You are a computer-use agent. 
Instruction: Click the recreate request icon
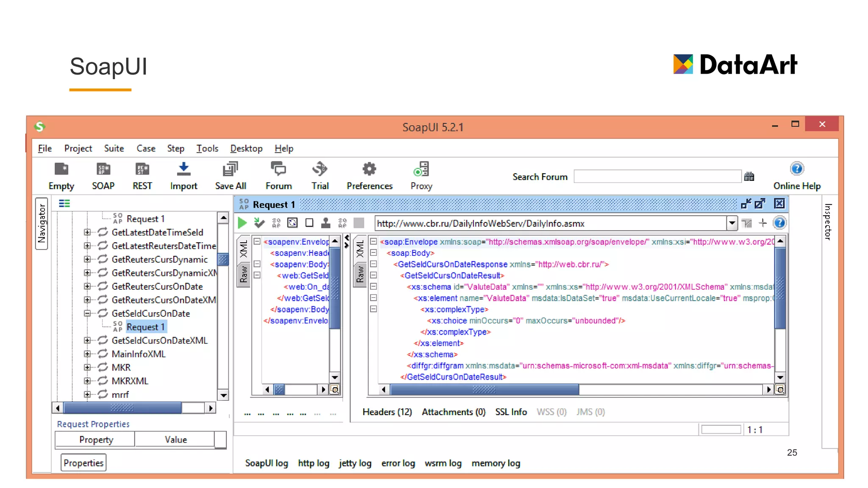(292, 223)
